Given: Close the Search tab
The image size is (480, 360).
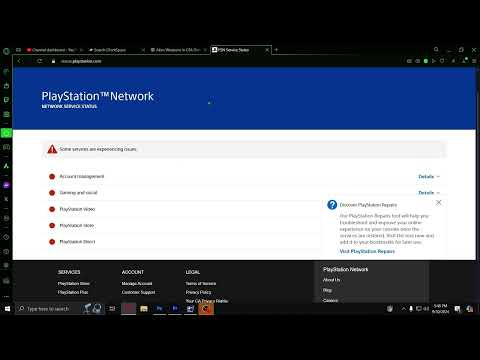Looking at the screenshot, I should 143,50.
